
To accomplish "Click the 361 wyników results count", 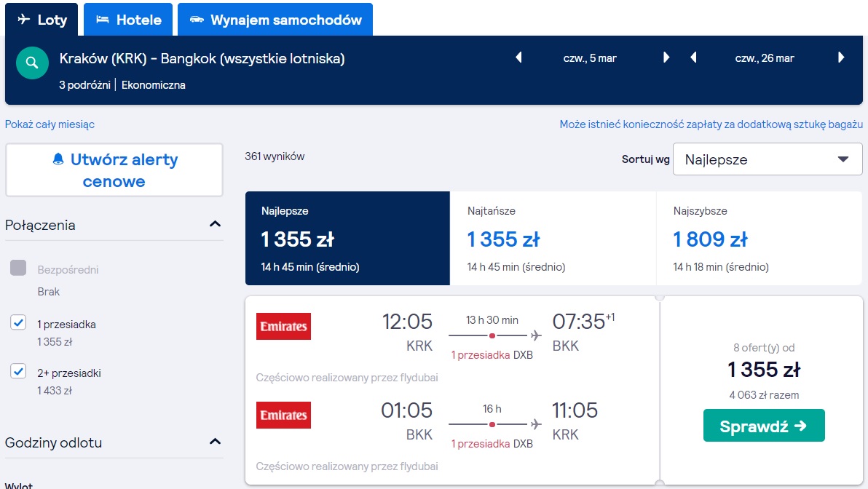I will 275,156.
